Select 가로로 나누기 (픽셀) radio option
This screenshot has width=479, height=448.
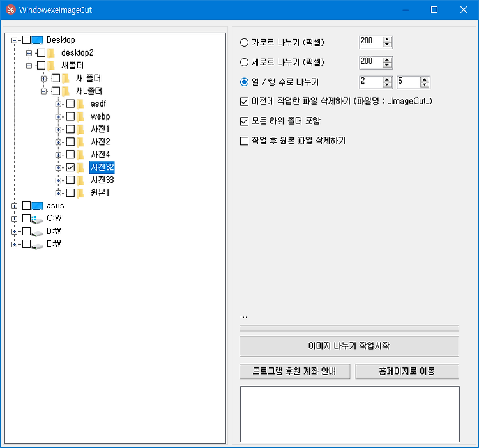pos(244,42)
